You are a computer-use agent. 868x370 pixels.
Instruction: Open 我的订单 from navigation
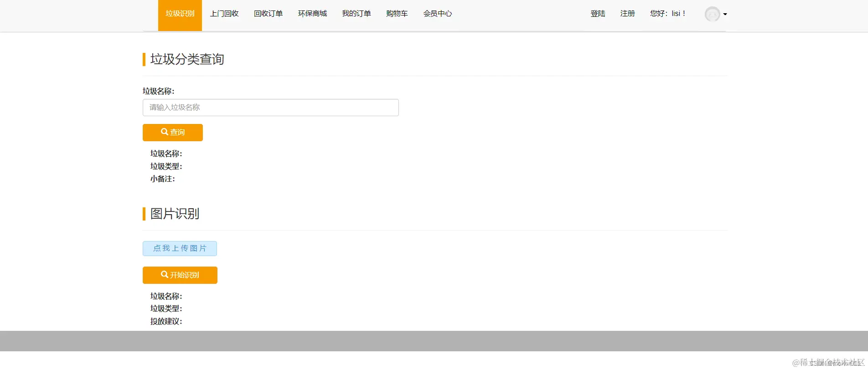click(356, 14)
